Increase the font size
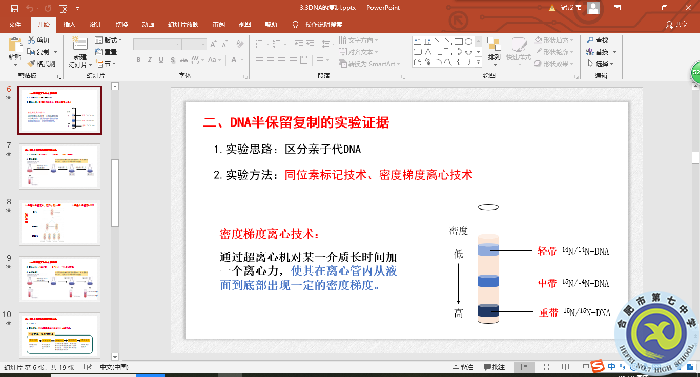Image resolution: width=700 pixels, height=377 pixels. point(213,44)
